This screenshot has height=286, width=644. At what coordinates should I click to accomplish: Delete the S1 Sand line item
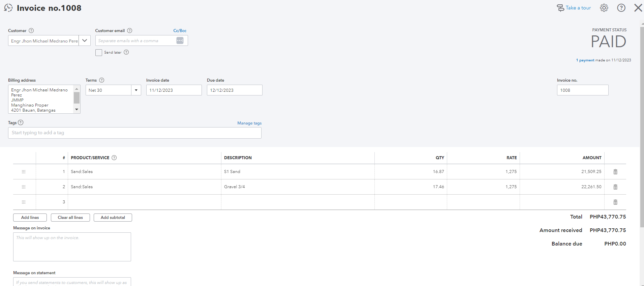pos(615,172)
